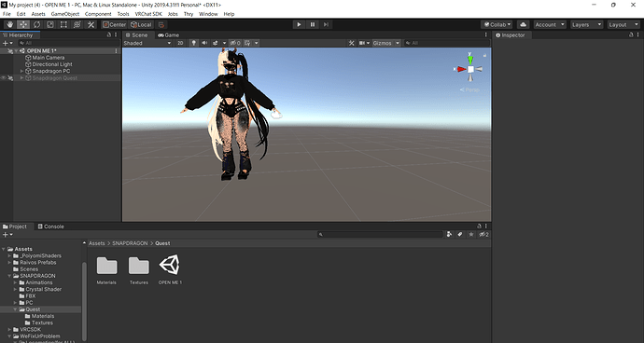644x343 pixels.
Task: Select the Rotate tool
Action: [37, 24]
